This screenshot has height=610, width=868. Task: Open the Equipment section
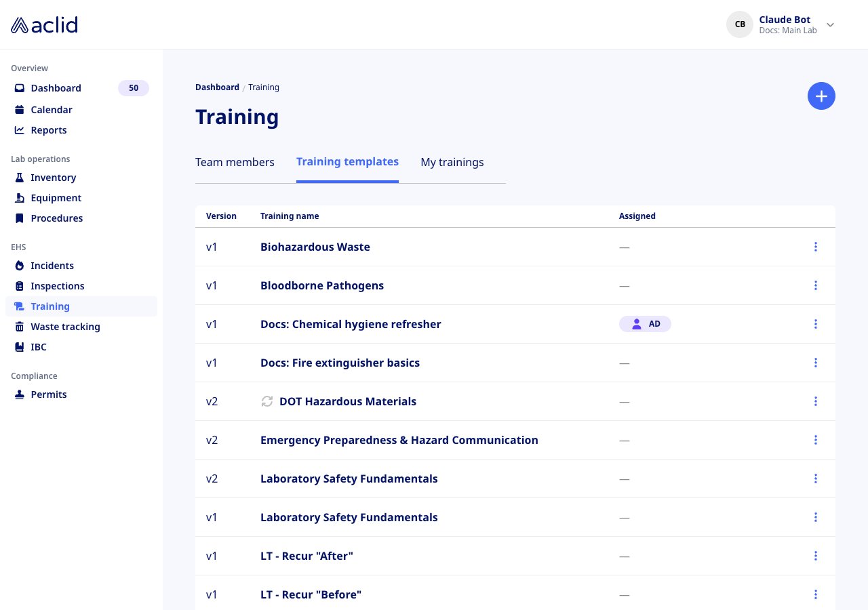click(x=81, y=198)
